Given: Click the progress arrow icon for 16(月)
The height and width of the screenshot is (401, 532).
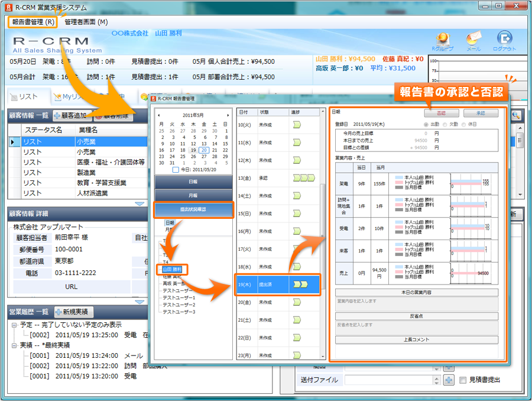Looking at the screenshot, I should pyautogui.click(x=297, y=231).
